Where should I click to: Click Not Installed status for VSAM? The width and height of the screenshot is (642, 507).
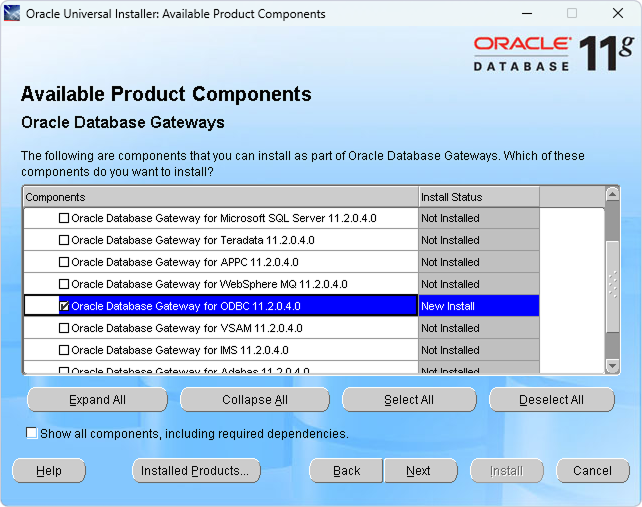click(479, 328)
